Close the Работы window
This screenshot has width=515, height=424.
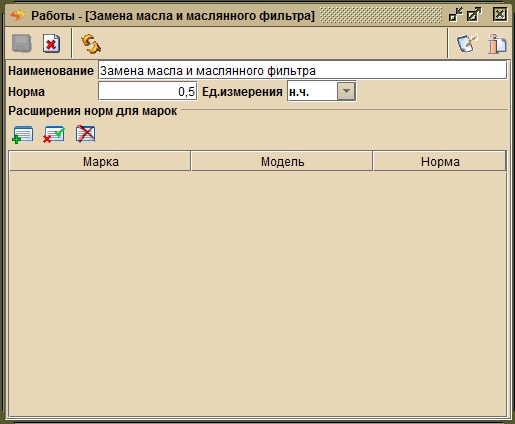pyautogui.click(x=499, y=15)
